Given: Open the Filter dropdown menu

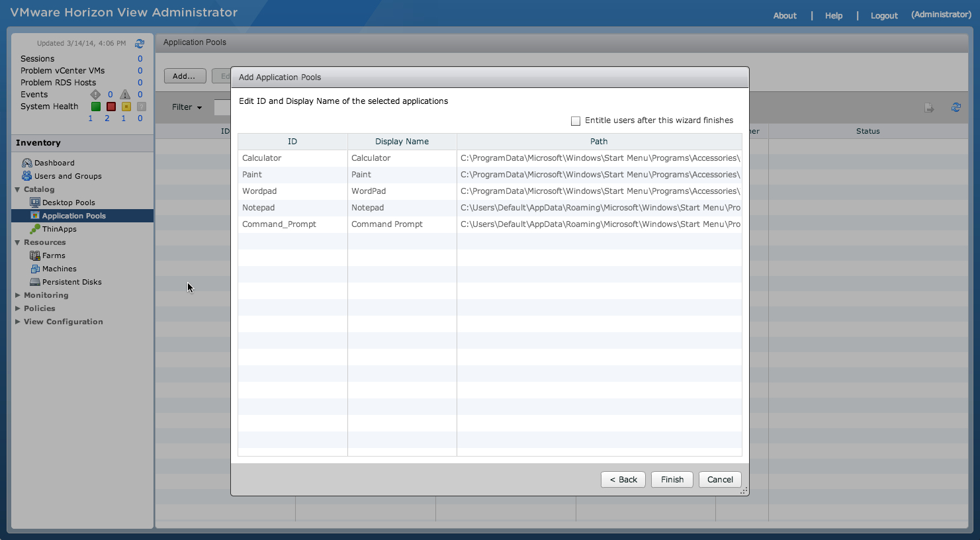Looking at the screenshot, I should click(x=187, y=107).
